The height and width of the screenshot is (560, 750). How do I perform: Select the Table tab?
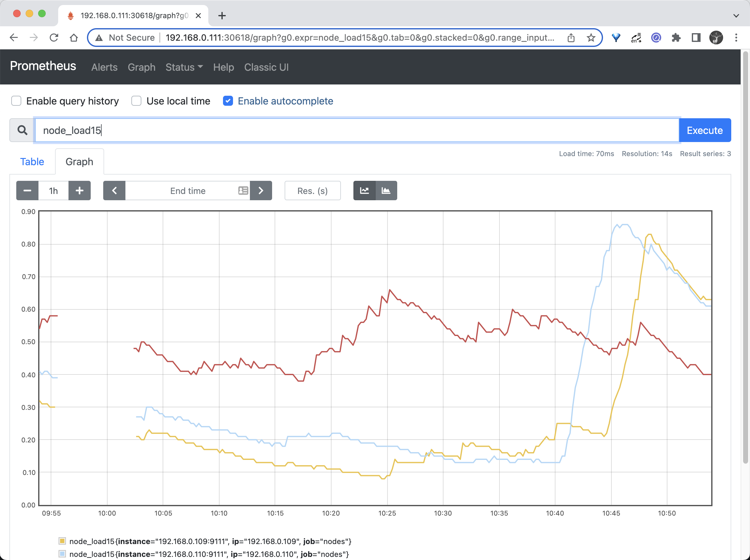coord(32,161)
